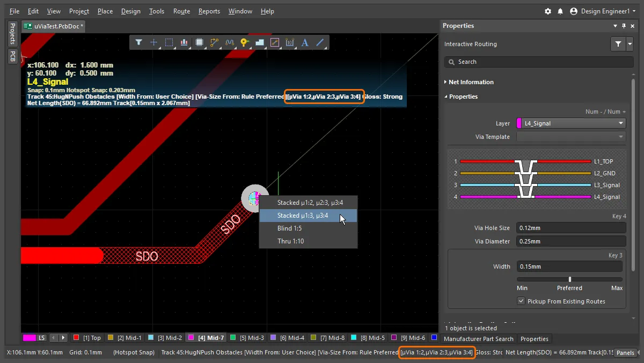644x363 pixels.
Task: Click the current layer magenta color box
Action: (29, 338)
